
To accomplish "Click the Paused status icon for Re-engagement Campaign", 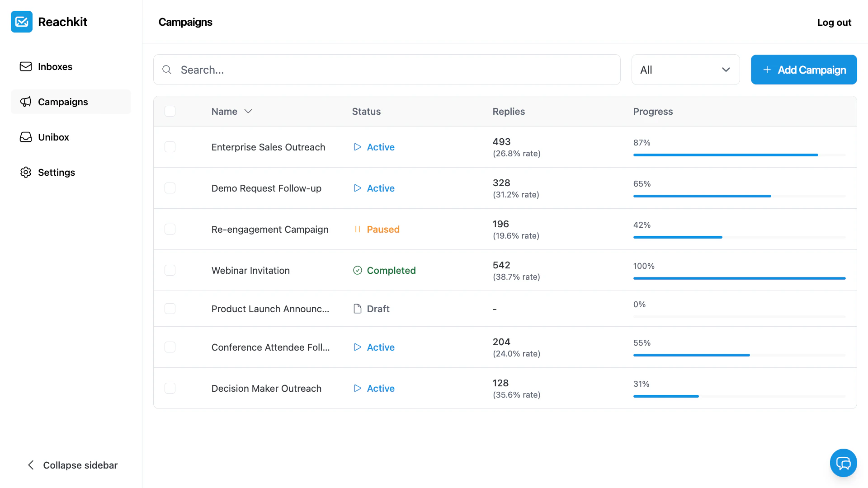I will pyautogui.click(x=357, y=229).
